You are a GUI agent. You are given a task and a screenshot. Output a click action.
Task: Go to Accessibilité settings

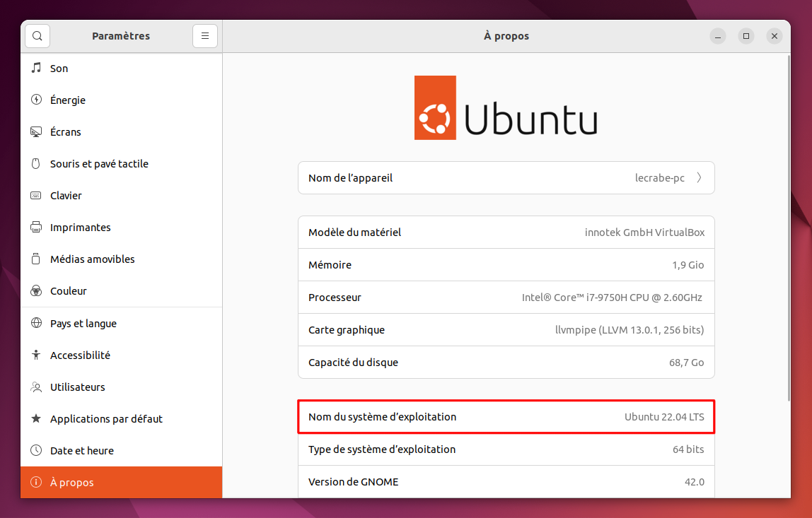pyautogui.click(x=121, y=355)
